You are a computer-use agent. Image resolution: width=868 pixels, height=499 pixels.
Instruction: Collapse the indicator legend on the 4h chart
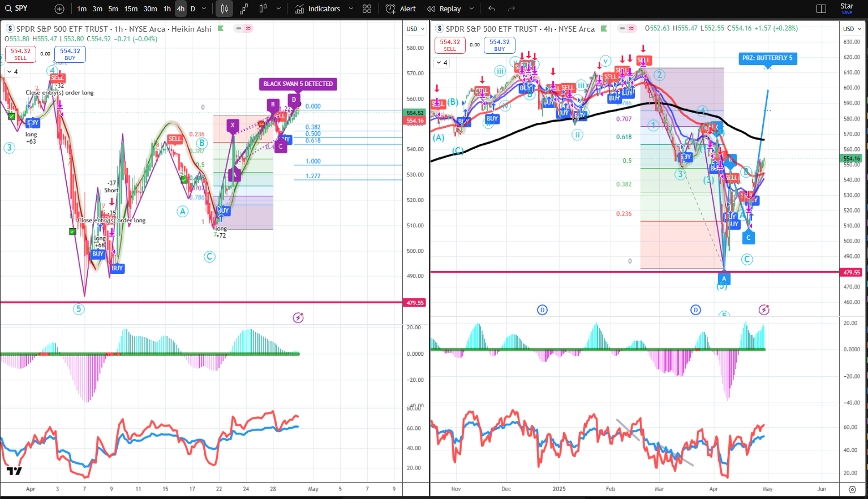(442, 63)
